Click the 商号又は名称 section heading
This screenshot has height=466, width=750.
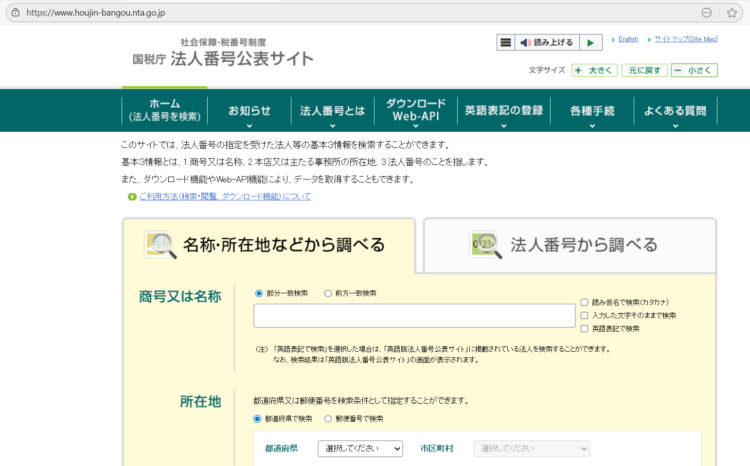pos(180,297)
